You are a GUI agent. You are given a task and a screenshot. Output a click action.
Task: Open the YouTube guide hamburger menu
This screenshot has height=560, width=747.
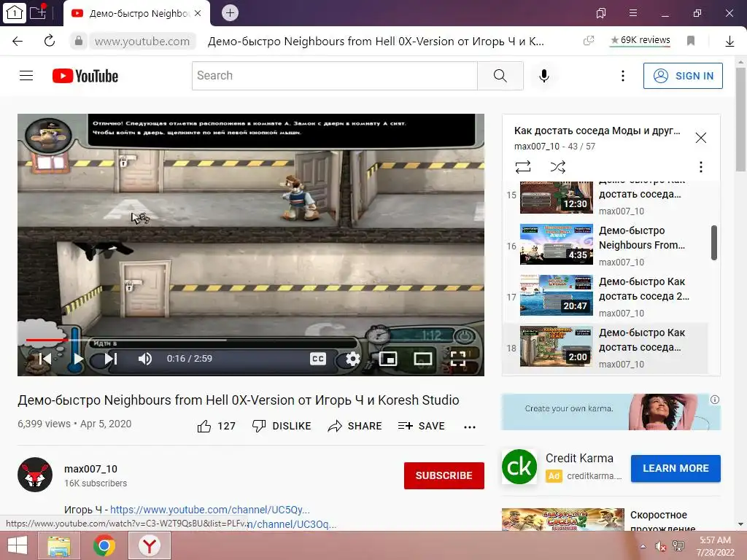click(x=26, y=76)
